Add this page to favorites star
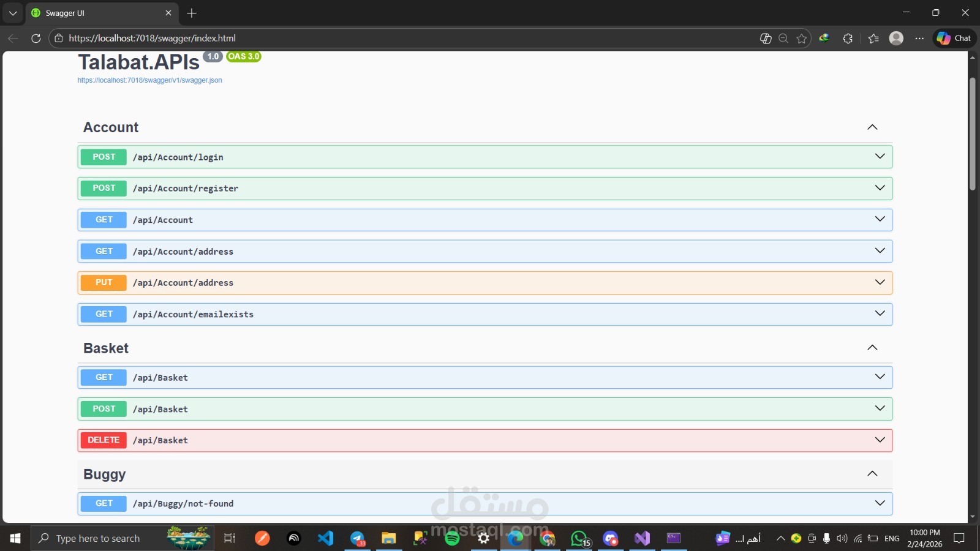The width and height of the screenshot is (980, 551). point(802,39)
